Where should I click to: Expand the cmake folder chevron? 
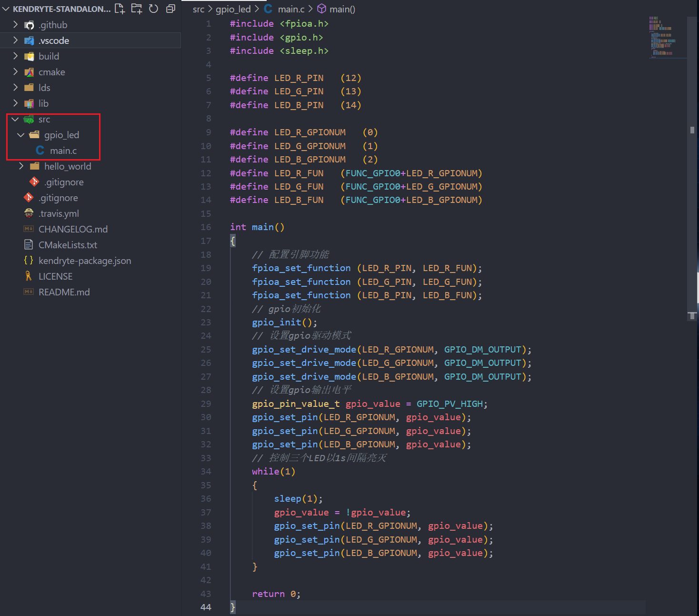click(15, 72)
